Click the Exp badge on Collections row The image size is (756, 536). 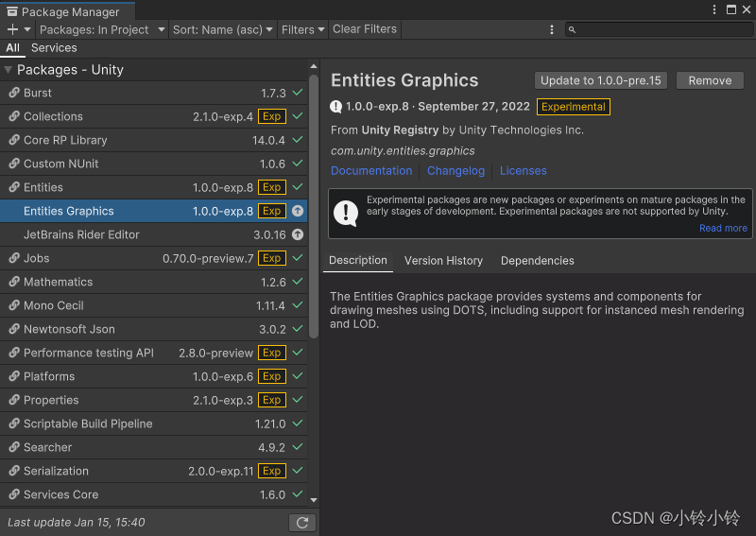272,116
